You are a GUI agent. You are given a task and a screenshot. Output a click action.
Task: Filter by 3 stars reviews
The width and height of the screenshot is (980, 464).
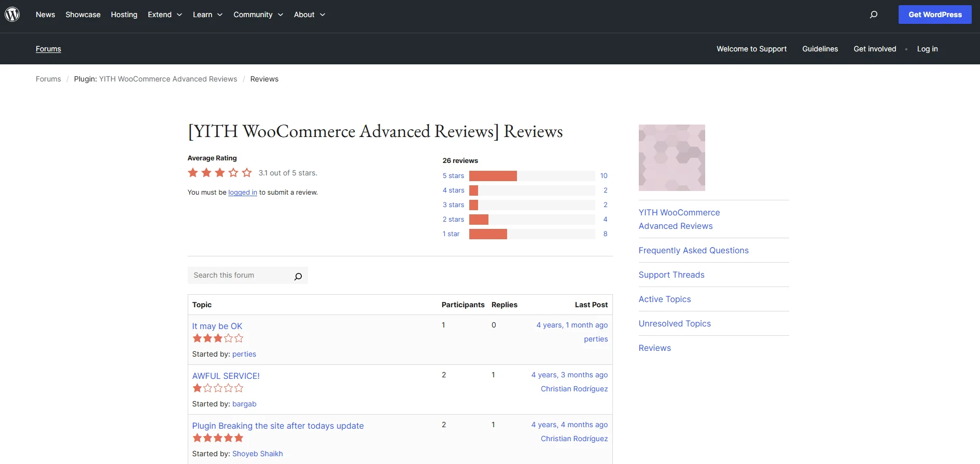pos(453,205)
